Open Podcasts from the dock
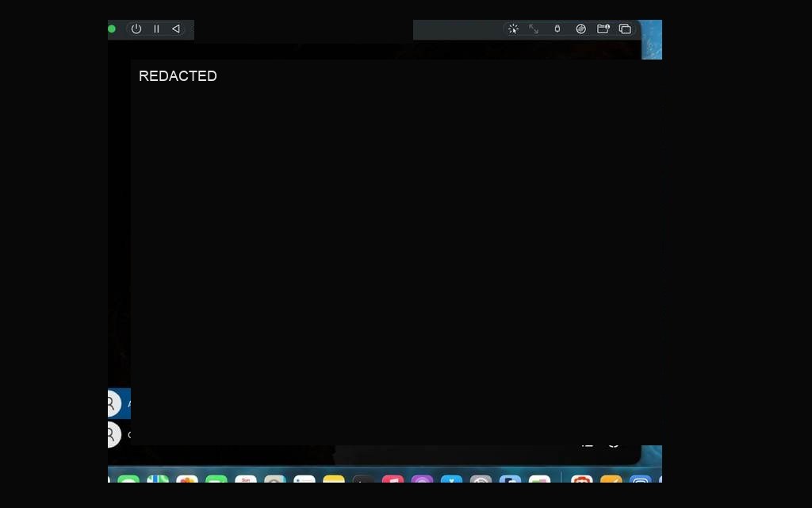812x508 pixels. [422, 479]
